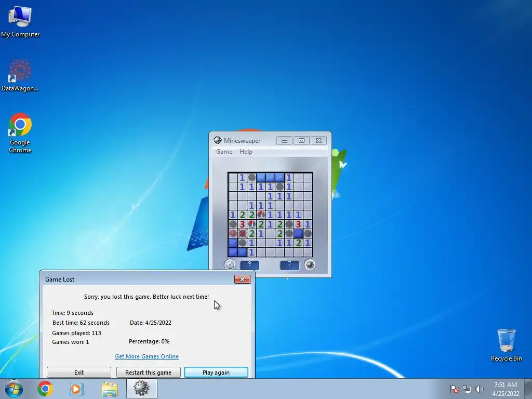The width and height of the screenshot is (532, 399).
Task: Close the Minesweeper window
Action: click(318, 140)
